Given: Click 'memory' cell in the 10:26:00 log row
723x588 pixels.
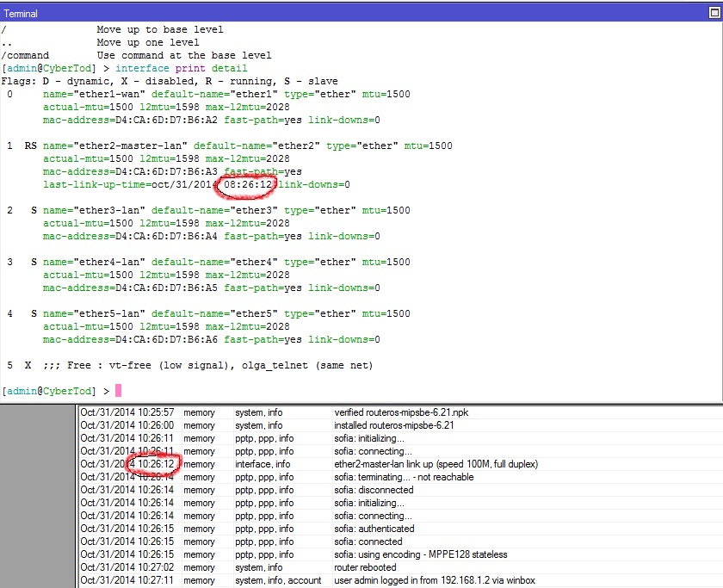Looking at the screenshot, I should coord(199,425).
